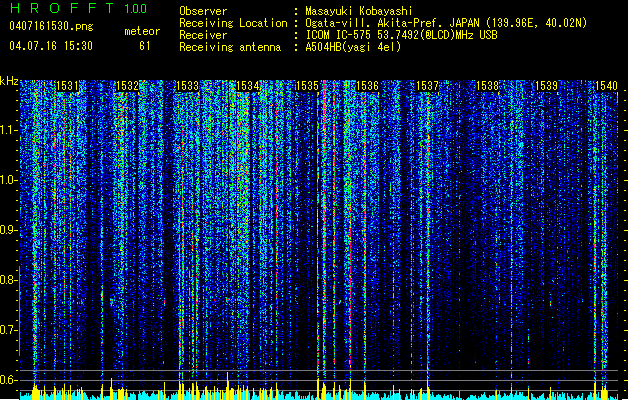Click the Receiving antenna label
This screenshot has height=400, width=629.
(230, 47)
